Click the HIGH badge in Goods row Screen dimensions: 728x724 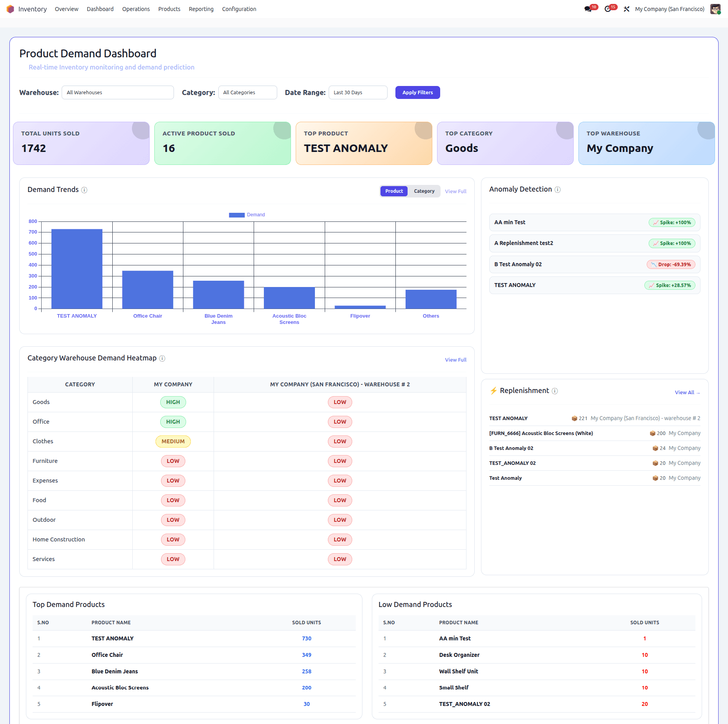(173, 402)
